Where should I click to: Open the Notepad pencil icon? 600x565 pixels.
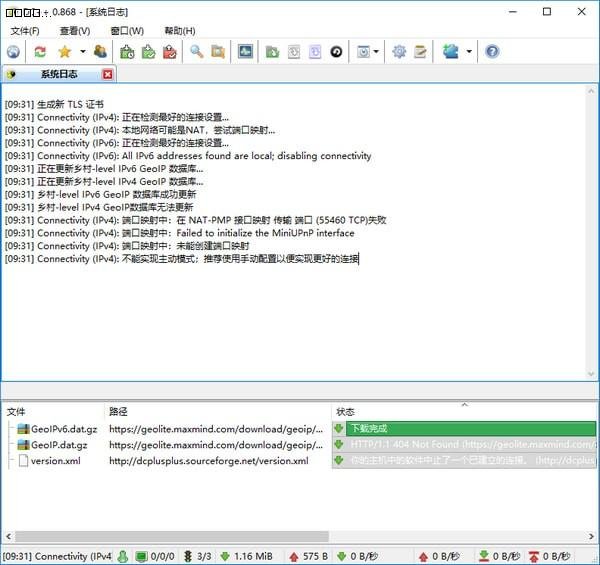pyautogui.click(x=420, y=52)
